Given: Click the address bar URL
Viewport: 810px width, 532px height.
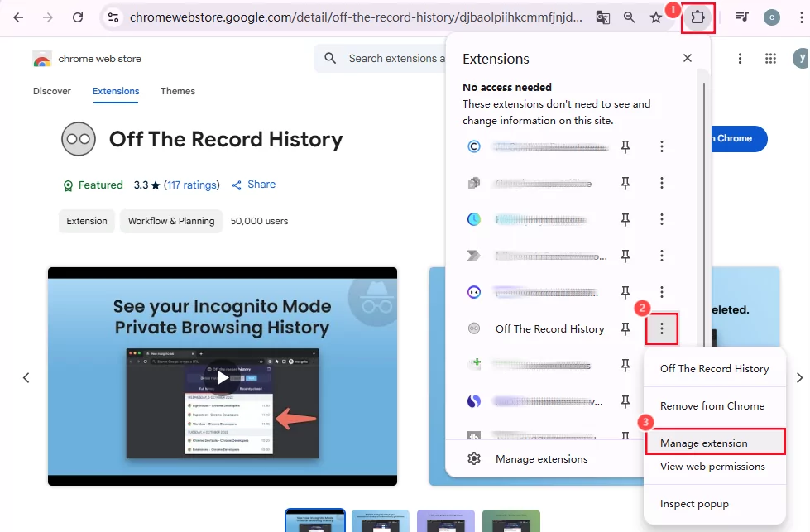Looking at the screenshot, I should [356, 17].
